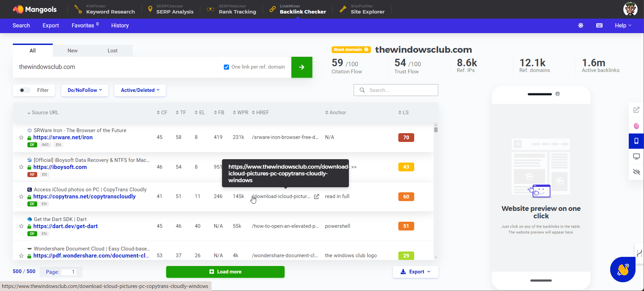Switch to the New backlinks tab
The image size is (644, 291).
click(72, 51)
